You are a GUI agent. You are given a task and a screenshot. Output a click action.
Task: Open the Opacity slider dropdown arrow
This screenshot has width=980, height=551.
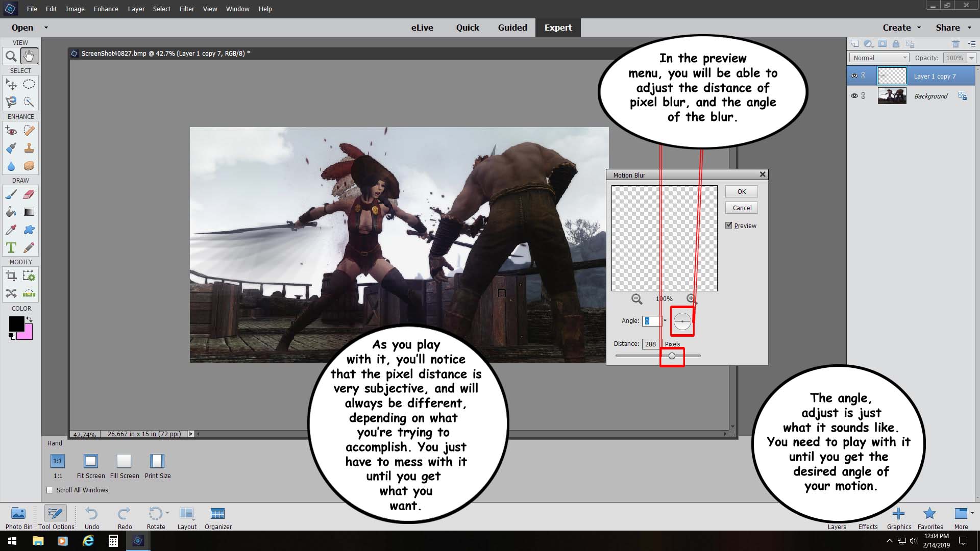(971, 58)
